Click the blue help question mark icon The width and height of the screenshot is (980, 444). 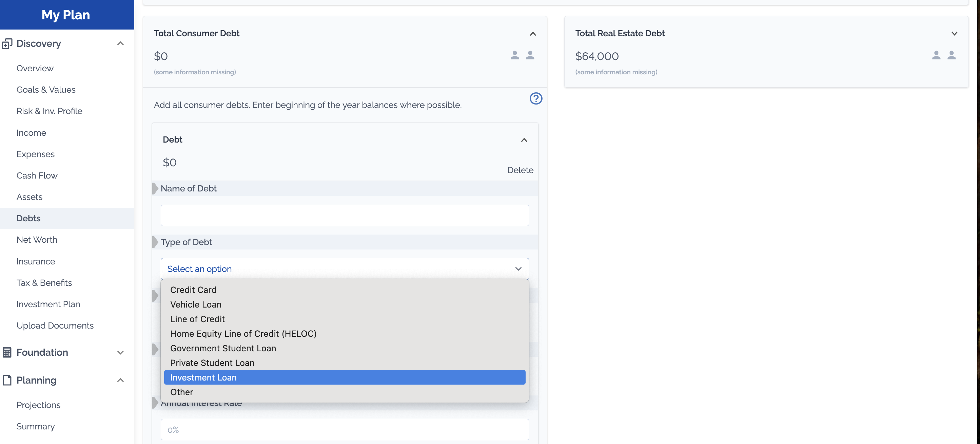536,99
